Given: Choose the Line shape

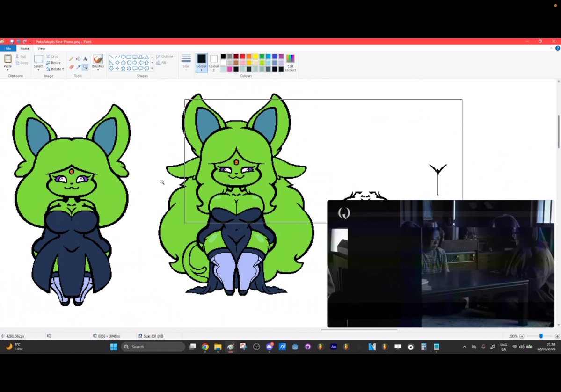Looking at the screenshot, I should click(x=111, y=57).
